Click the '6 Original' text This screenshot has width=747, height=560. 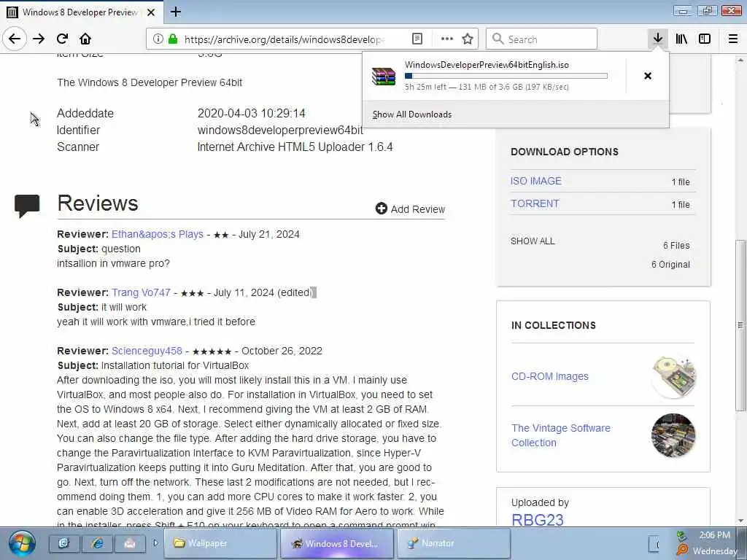(670, 264)
